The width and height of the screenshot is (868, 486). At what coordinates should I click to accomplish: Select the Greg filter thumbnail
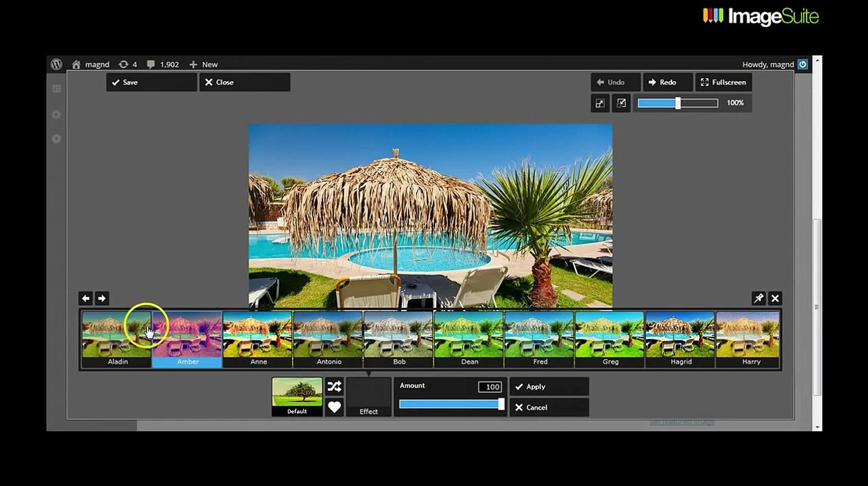[610, 339]
